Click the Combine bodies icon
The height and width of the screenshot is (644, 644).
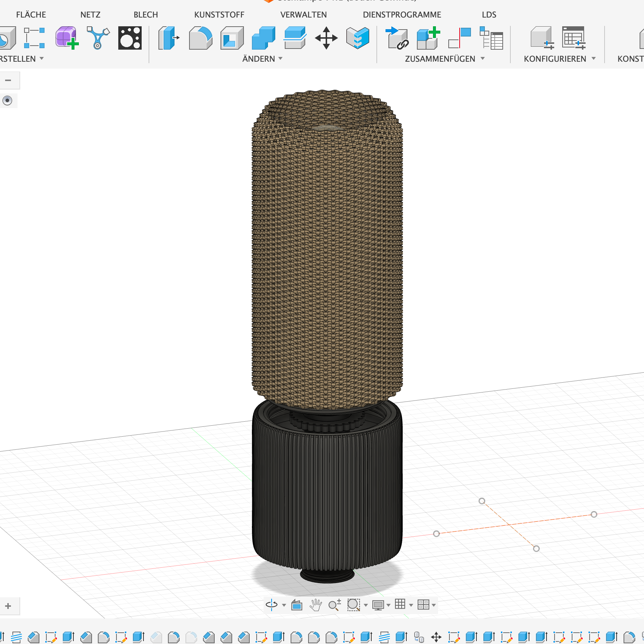coord(263,38)
